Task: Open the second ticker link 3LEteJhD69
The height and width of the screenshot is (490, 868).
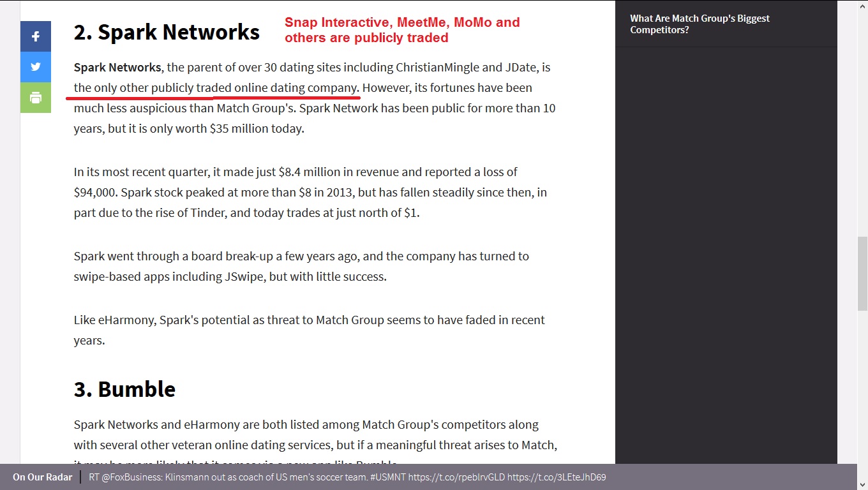Action: [556, 477]
